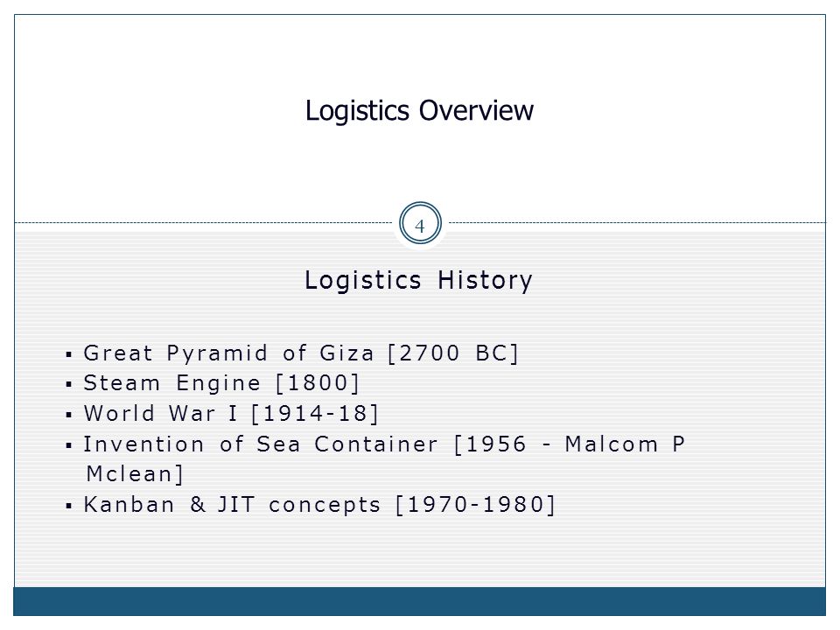The height and width of the screenshot is (630, 840).
Task: Click the 'Logistics History' subtitle
Action: click(418, 280)
